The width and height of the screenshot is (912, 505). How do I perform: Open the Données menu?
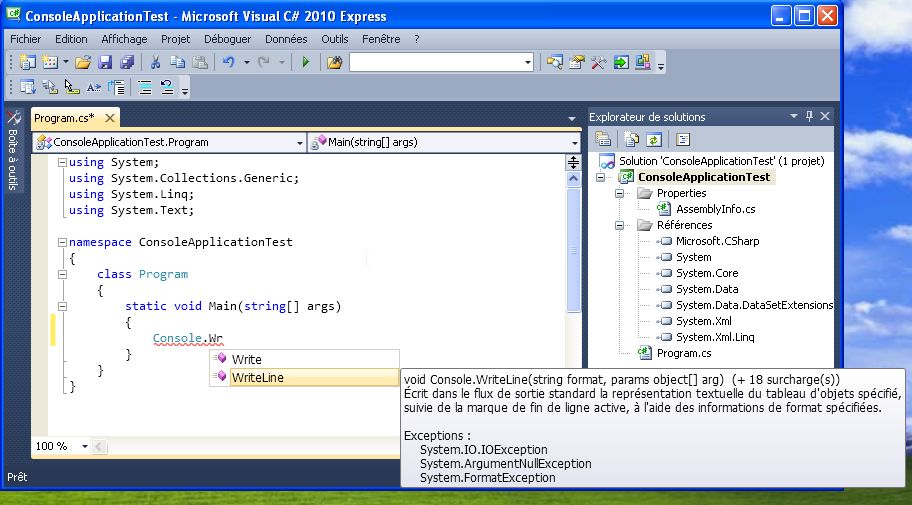(286, 39)
